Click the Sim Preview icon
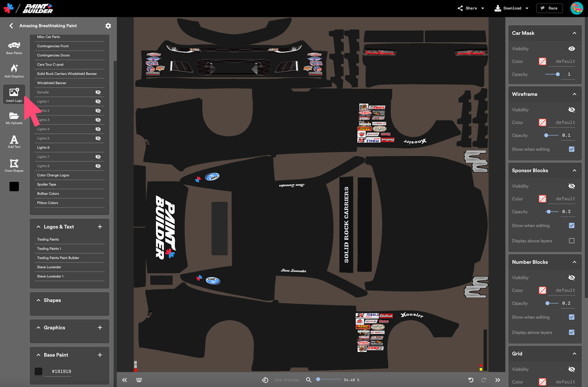Screen dimensions: 588x387 click(265, 380)
